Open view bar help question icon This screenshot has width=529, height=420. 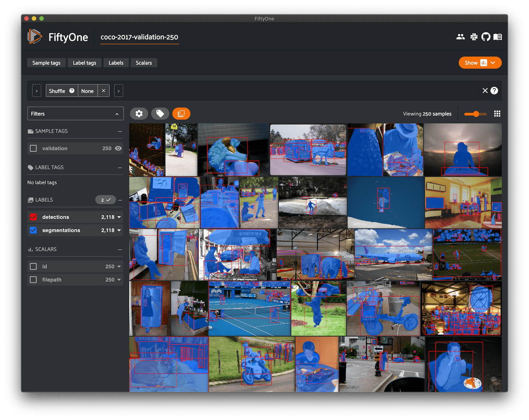[x=494, y=91]
